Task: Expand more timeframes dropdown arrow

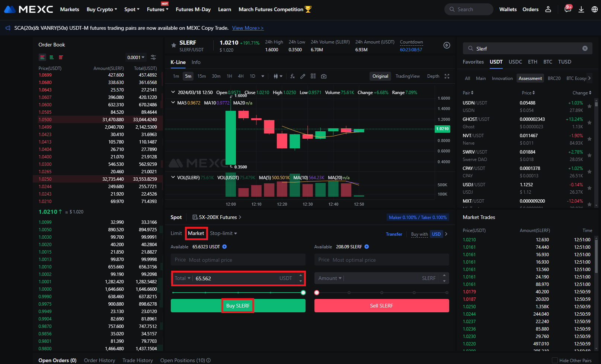Action: tap(263, 76)
